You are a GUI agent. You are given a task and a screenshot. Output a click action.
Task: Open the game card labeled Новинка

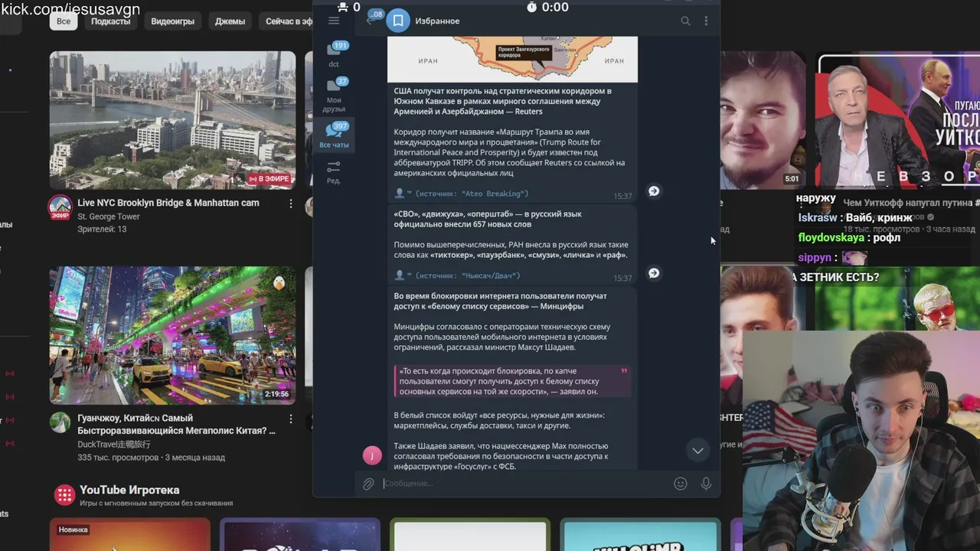tap(129, 534)
